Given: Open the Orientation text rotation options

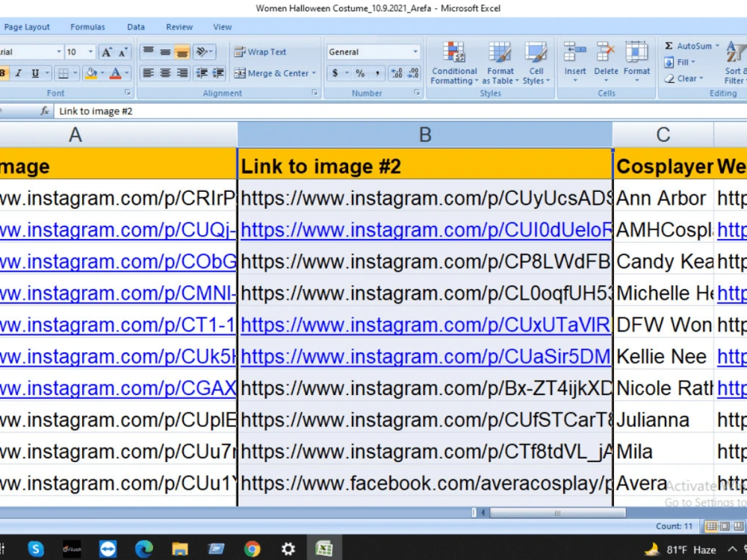Looking at the screenshot, I should (205, 52).
